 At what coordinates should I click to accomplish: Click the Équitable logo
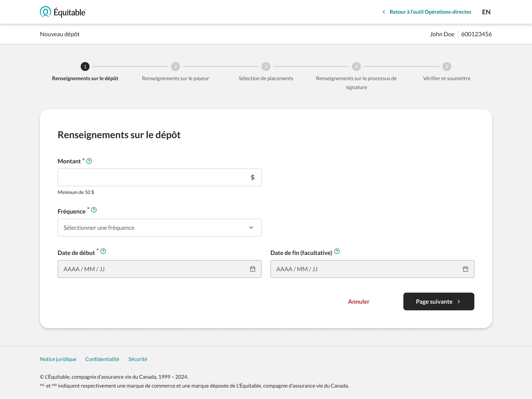coord(63,12)
